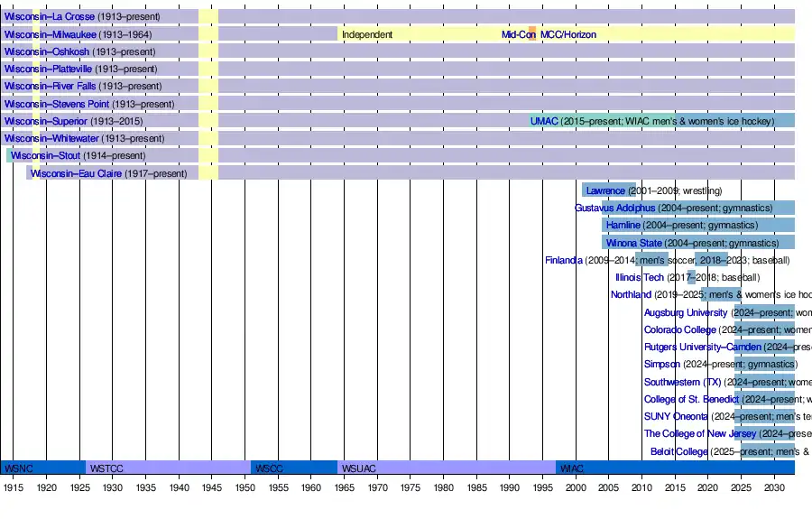Select the Illinois Tech link
This screenshot has height=519, width=812.
click(x=639, y=277)
